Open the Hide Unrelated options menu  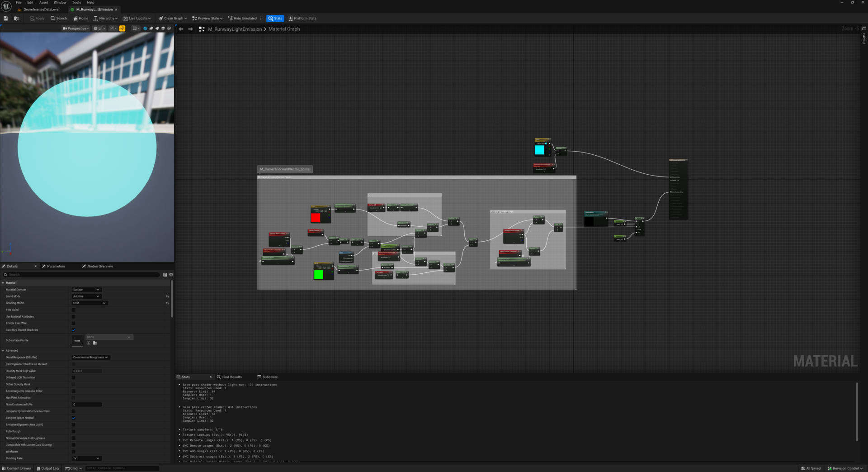point(261,19)
